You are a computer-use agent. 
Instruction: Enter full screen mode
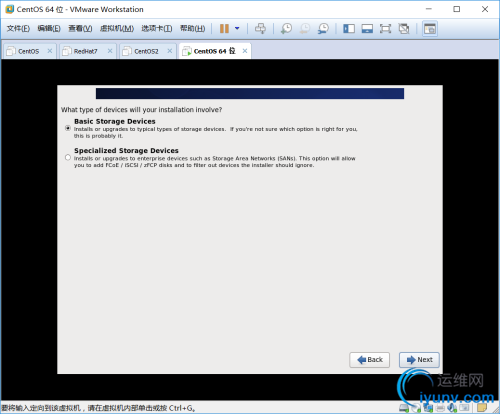point(385,29)
